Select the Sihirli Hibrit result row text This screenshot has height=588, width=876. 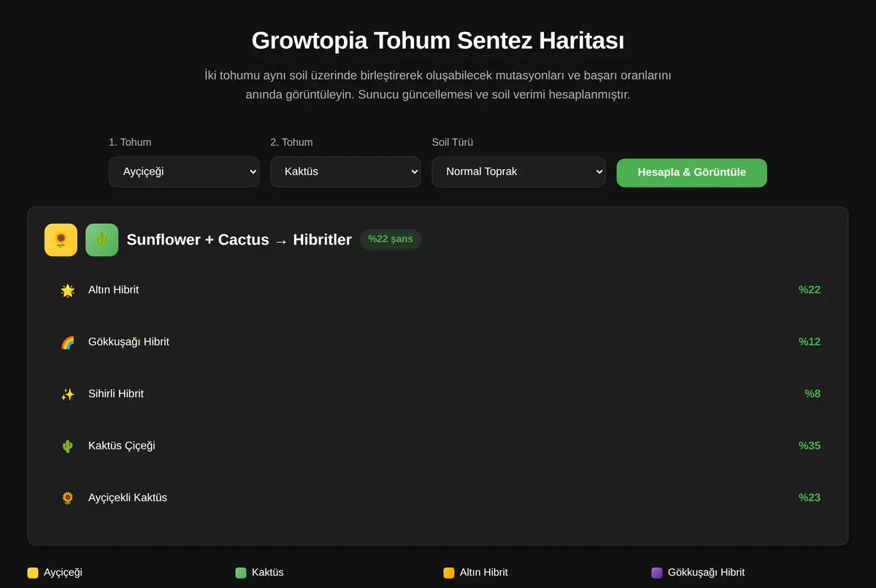click(x=116, y=393)
